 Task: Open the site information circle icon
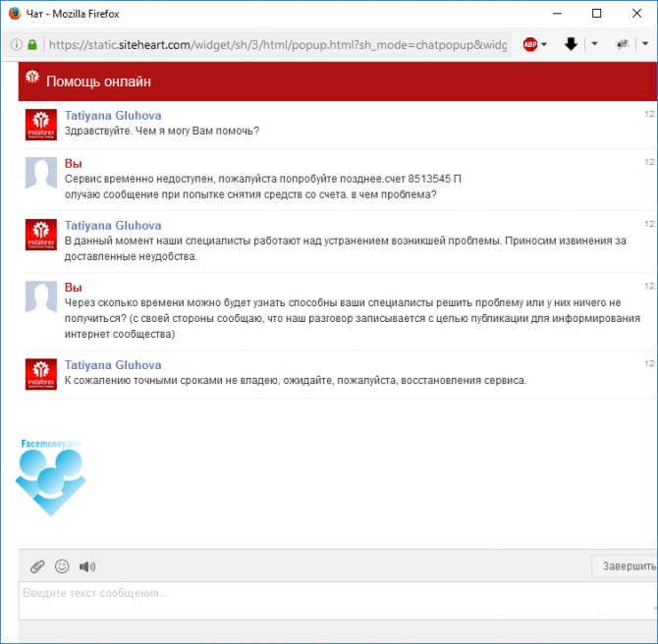16,44
